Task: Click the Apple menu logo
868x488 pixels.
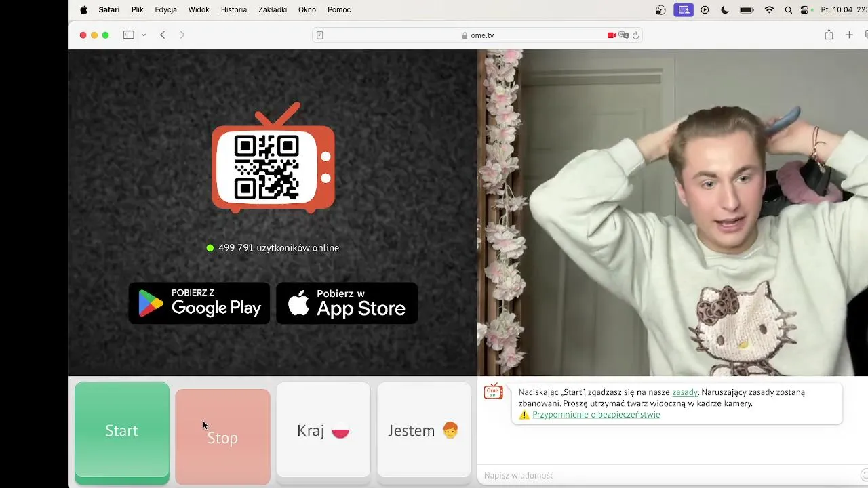Action: coord(84,10)
